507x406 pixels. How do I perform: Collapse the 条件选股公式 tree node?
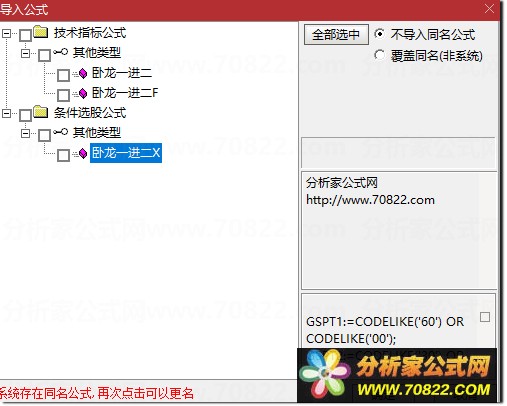(6, 113)
